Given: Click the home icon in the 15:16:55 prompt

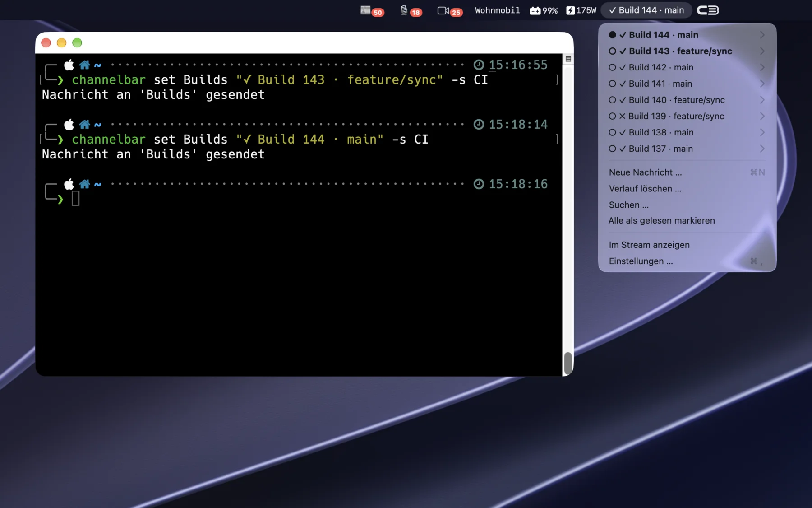Looking at the screenshot, I should tap(84, 65).
